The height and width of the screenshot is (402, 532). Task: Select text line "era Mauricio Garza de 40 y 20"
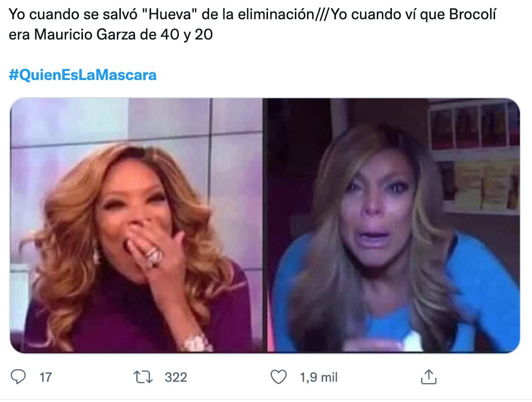pyautogui.click(x=111, y=34)
